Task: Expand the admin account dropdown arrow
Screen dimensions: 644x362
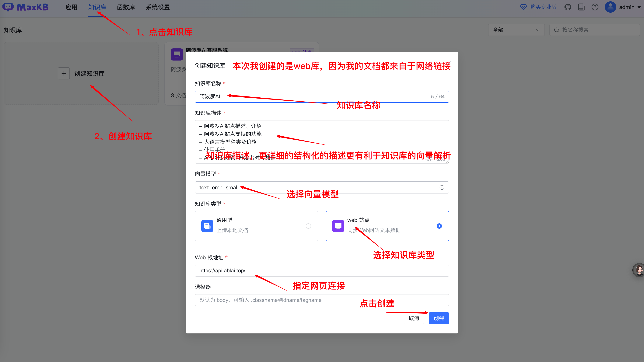Action: (639, 7)
